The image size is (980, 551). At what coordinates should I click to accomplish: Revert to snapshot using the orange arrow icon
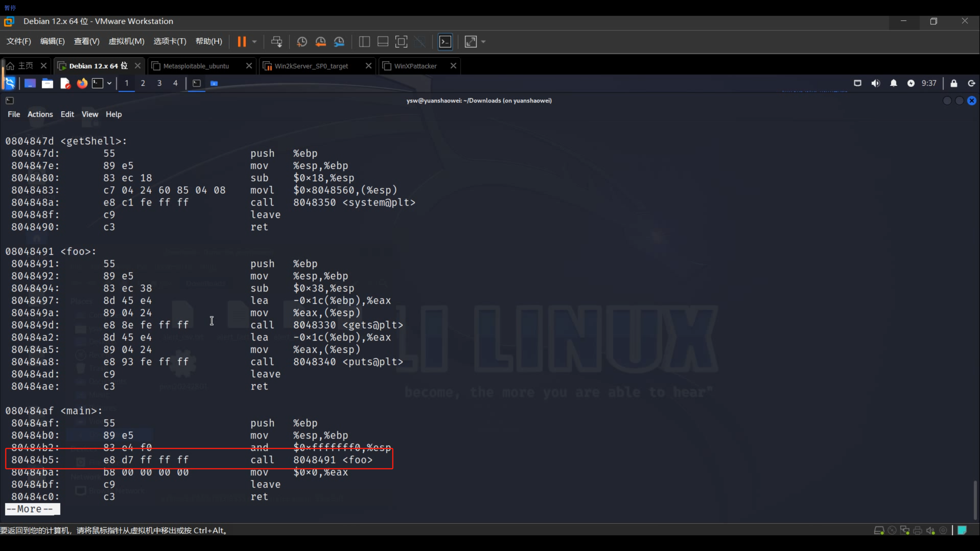pyautogui.click(x=320, y=41)
